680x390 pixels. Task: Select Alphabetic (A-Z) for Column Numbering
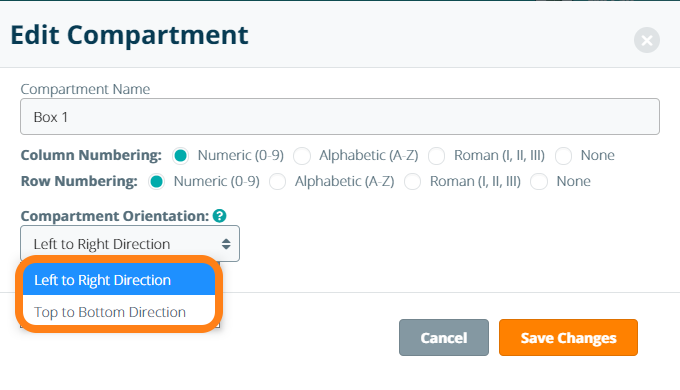[x=302, y=155]
